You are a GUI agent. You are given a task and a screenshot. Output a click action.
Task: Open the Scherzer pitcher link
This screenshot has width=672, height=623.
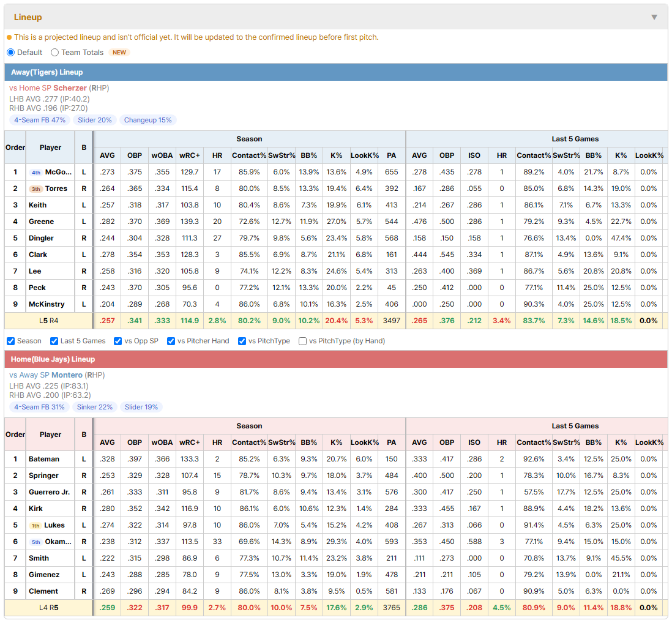click(70, 88)
